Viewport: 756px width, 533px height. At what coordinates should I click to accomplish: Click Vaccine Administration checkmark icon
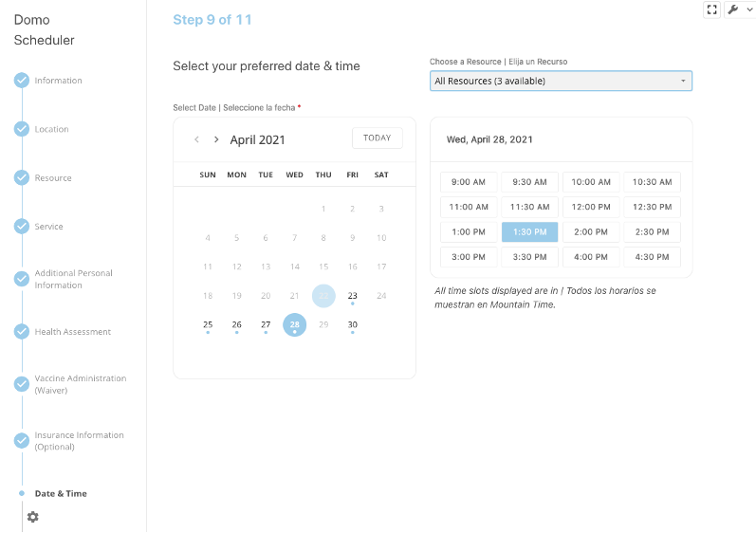pos(22,383)
